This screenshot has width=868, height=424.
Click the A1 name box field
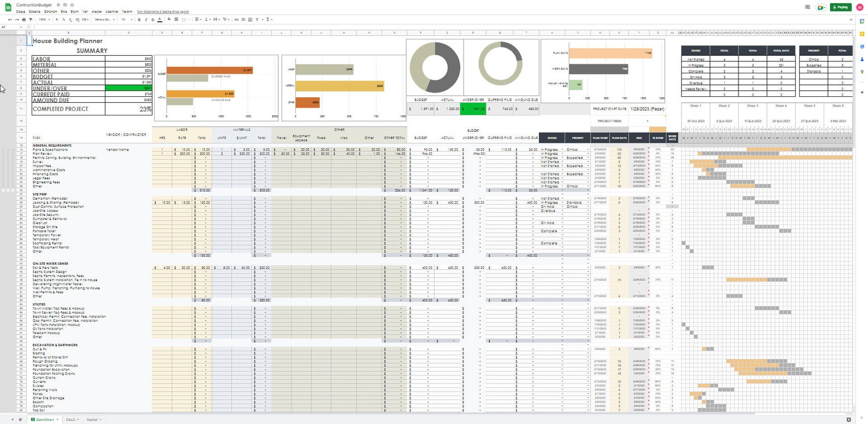coord(12,27)
